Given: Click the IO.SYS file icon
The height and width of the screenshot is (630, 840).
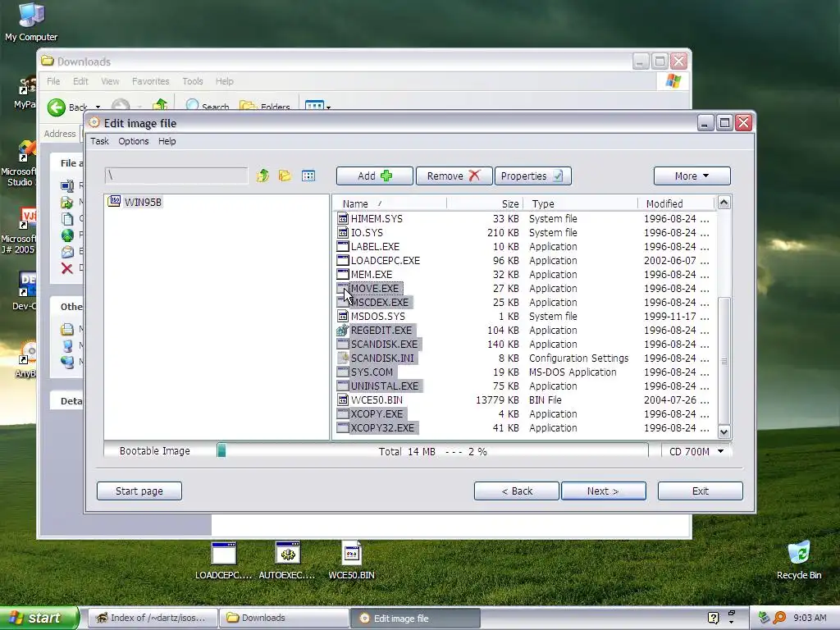Looking at the screenshot, I should point(342,232).
